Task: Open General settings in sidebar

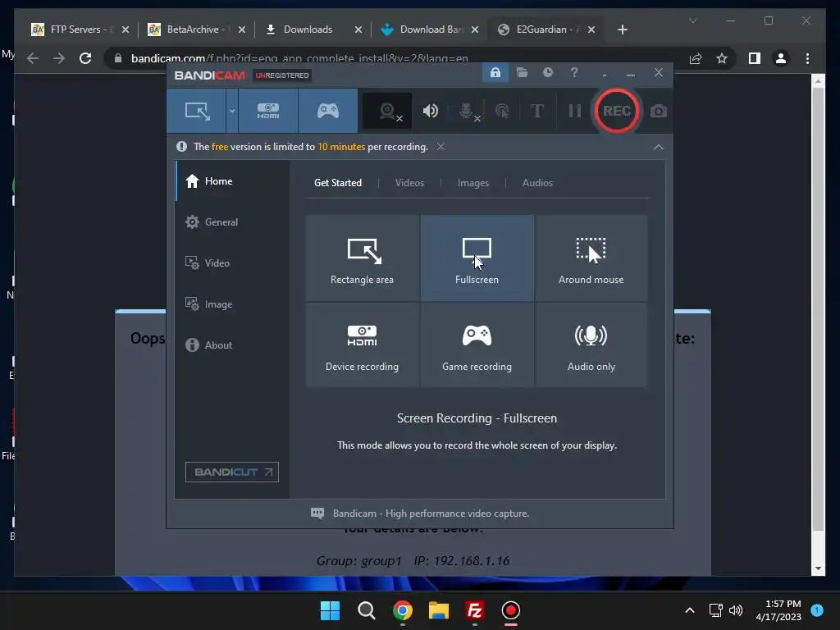Action: pos(232,221)
